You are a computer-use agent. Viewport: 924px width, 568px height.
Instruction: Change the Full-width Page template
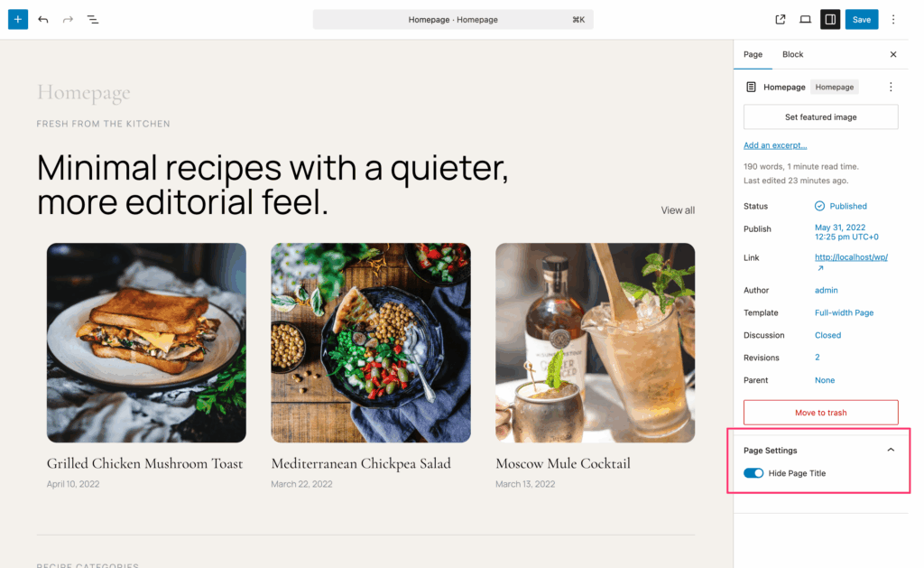[844, 312]
